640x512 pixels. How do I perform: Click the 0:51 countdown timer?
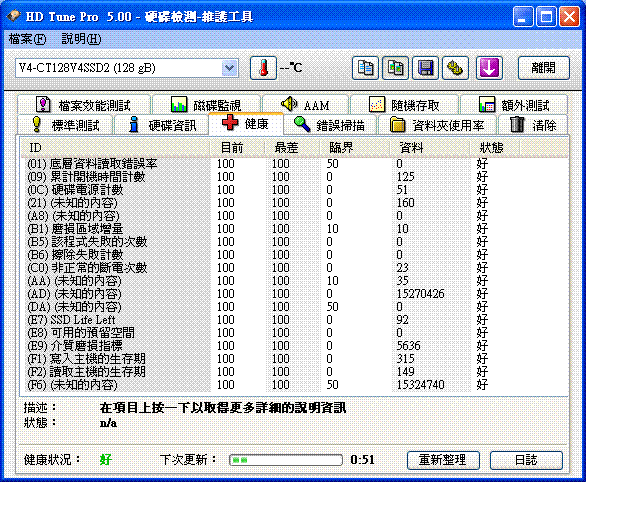[362, 460]
